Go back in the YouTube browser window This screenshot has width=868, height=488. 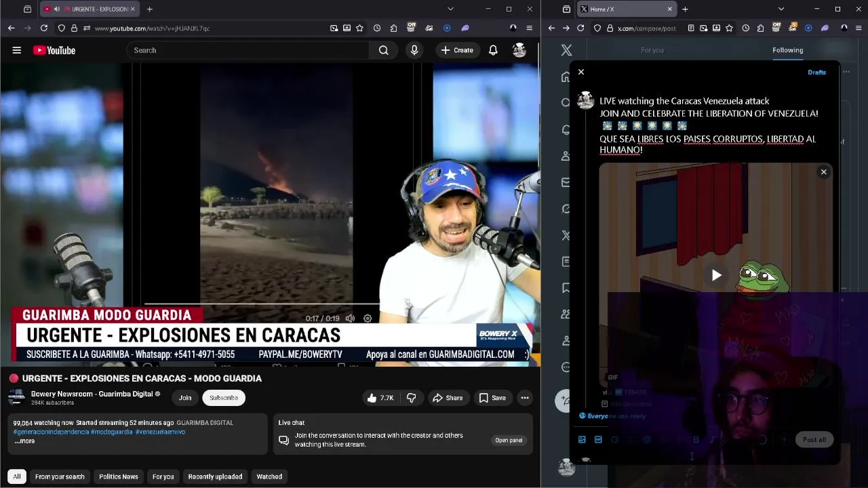(11, 28)
